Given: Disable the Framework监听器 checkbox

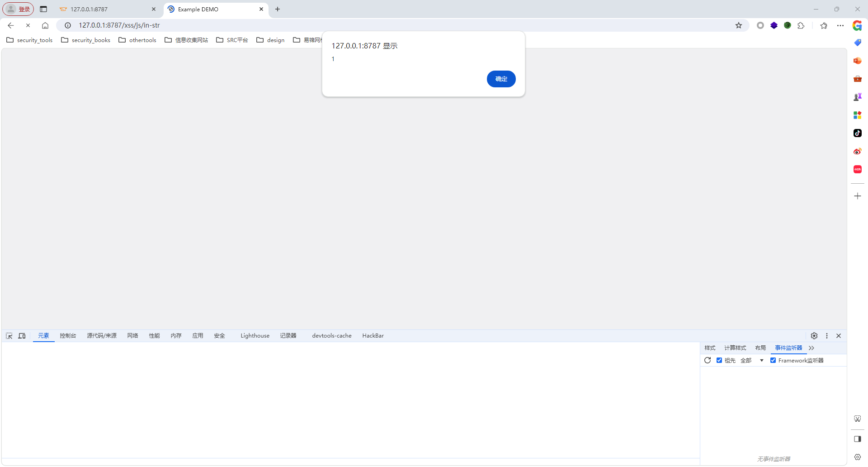Looking at the screenshot, I should [x=773, y=360].
